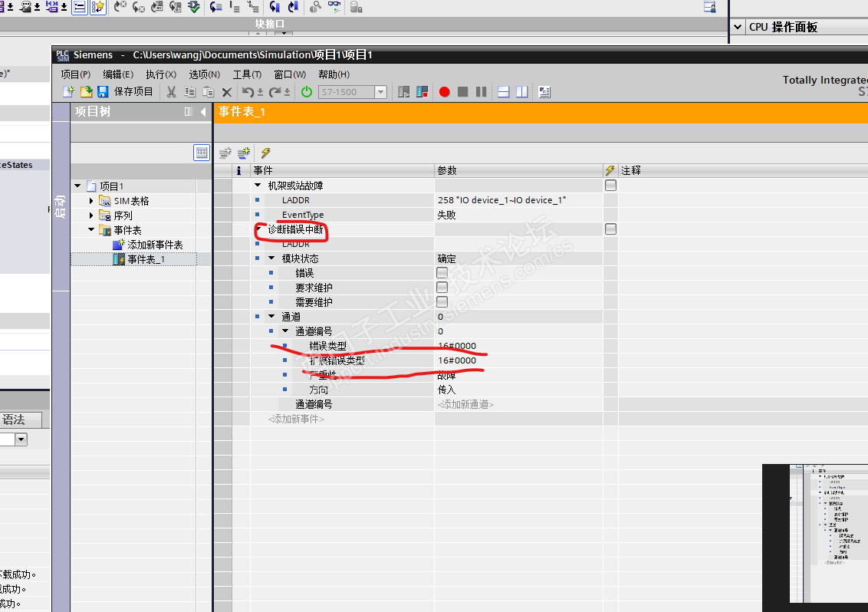Click the X delete icon in toolbar
This screenshot has height=612, width=868.
tap(226, 92)
